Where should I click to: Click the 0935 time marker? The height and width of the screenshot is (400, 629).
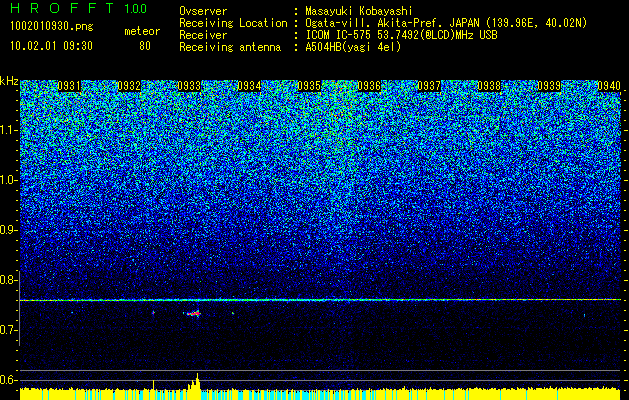coord(309,86)
